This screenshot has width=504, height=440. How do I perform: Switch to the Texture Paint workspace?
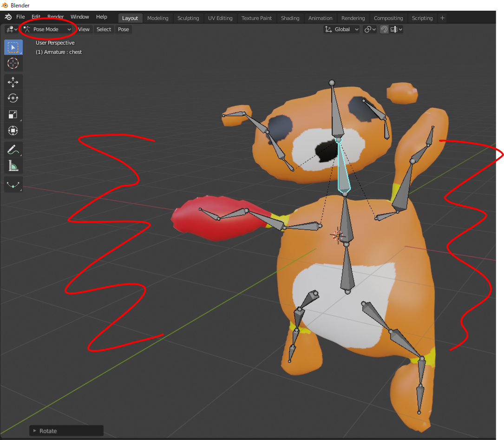pyautogui.click(x=257, y=18)
